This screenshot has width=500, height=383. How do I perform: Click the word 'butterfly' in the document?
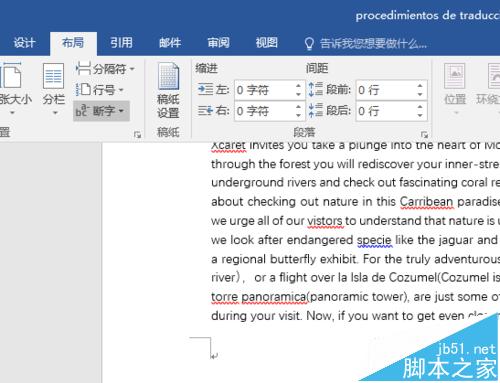click(x=293, y=259)
